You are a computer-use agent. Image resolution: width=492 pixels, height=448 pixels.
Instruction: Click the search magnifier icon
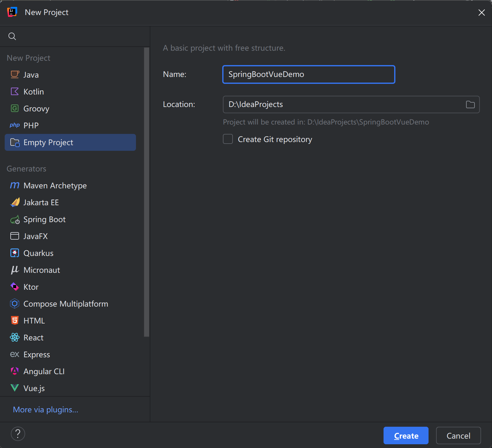[12, 36]
